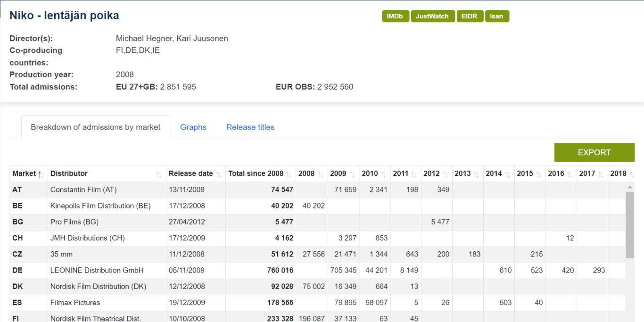Sort by 2015 column arrows
Image resolution: width=644 pixels, height=322 pixels.
tap(539, 174)
